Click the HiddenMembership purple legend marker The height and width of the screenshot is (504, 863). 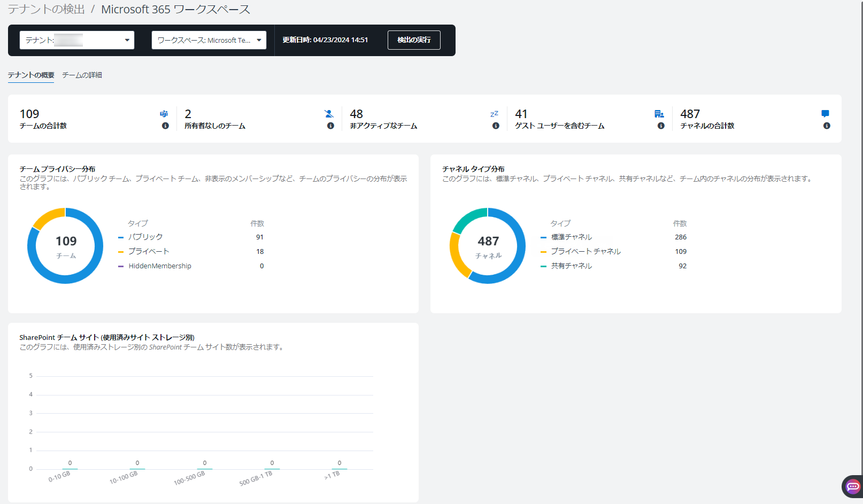tap(121, 266)
